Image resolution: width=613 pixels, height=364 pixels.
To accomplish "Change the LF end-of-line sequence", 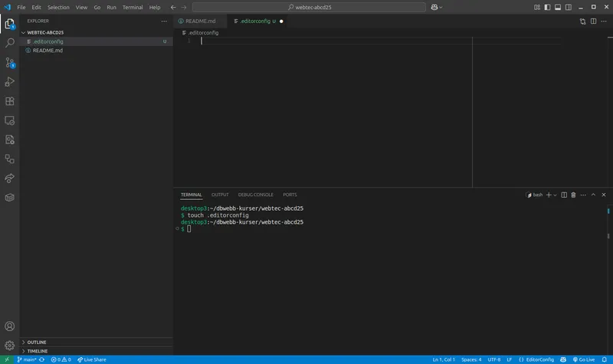I will click(x=510, y=359).
